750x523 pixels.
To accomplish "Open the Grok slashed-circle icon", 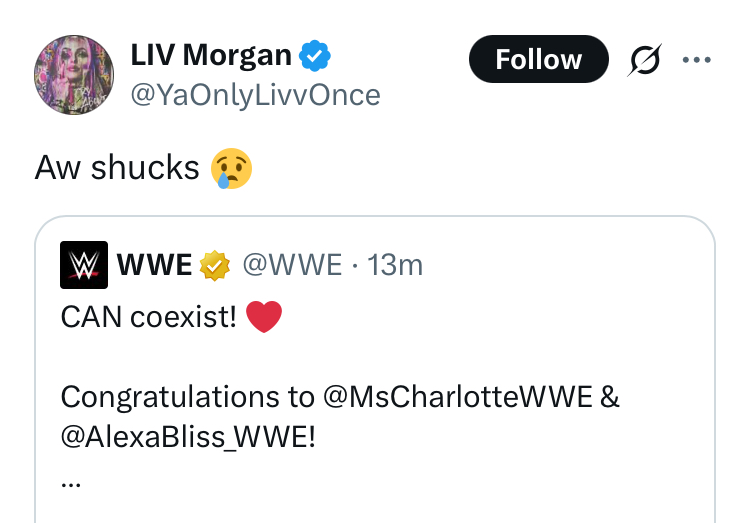I will (x=644, y=60).
